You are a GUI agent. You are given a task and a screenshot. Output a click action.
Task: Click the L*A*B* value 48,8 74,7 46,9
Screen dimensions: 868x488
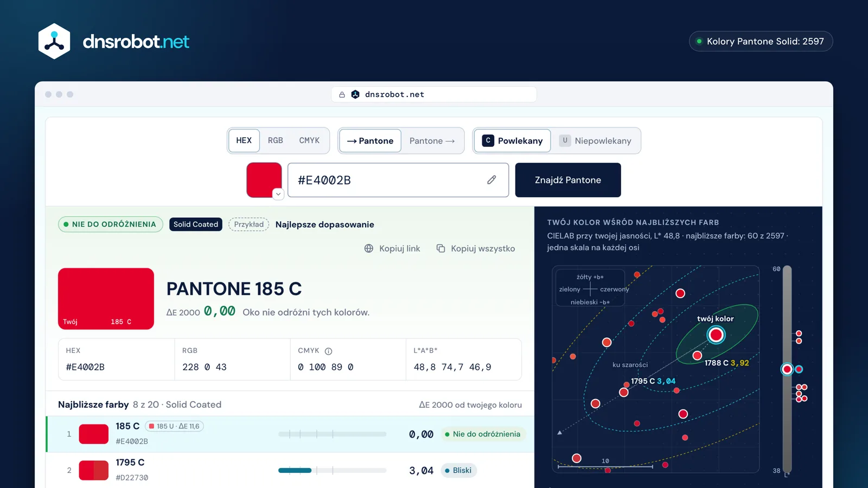pos(452,367)
